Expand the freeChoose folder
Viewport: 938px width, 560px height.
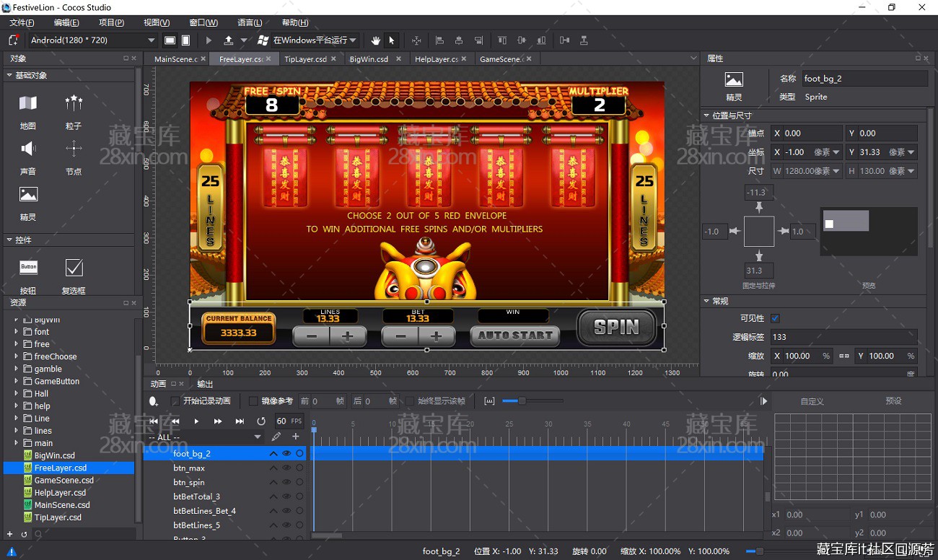17,356
